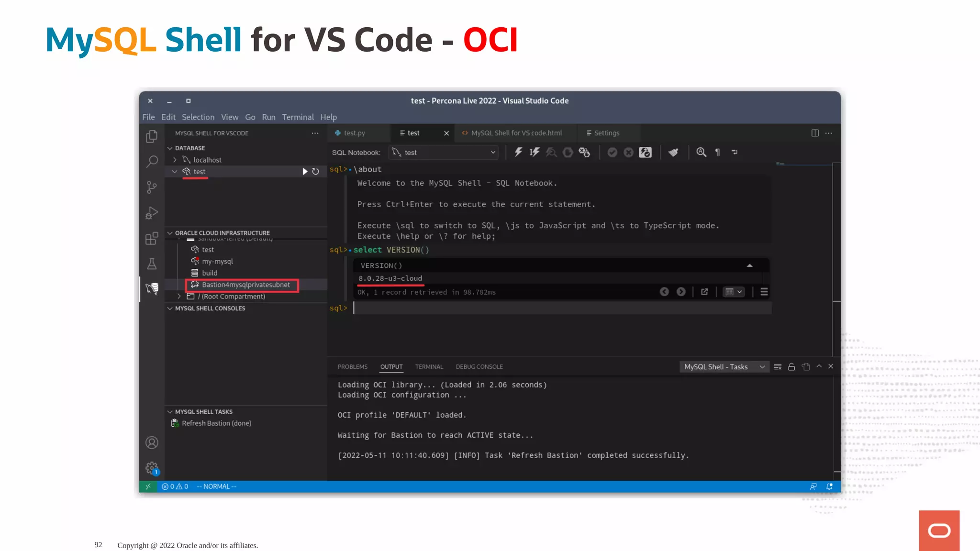This screenshot has height=551, width=980.
Task: Click the split editor icon
Action: tap(815, 133)
